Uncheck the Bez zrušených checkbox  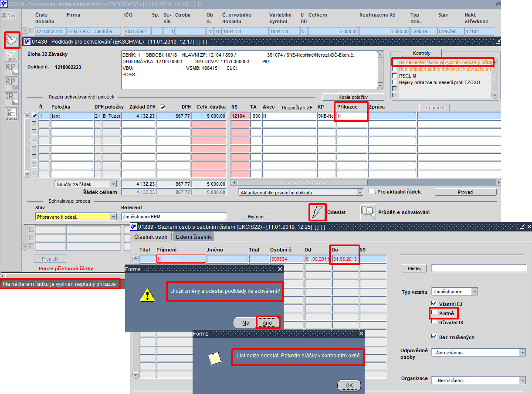click(434, 336)
